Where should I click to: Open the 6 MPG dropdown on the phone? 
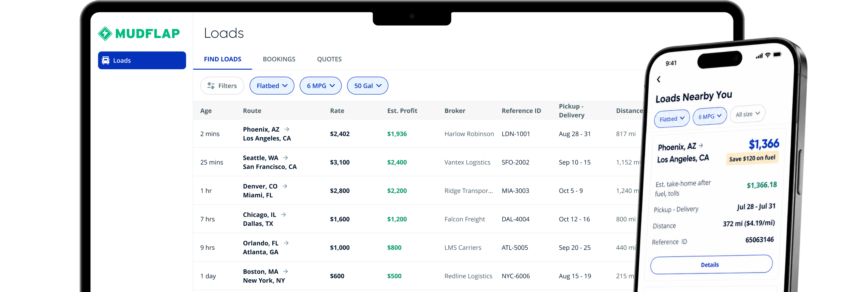click(710, 116)
